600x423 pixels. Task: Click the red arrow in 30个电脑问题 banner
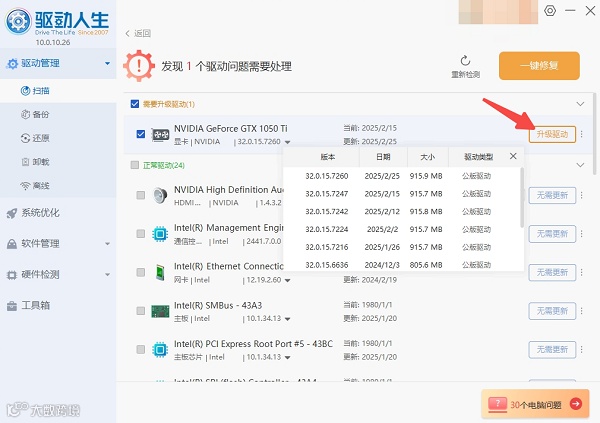tap(576, 403)
